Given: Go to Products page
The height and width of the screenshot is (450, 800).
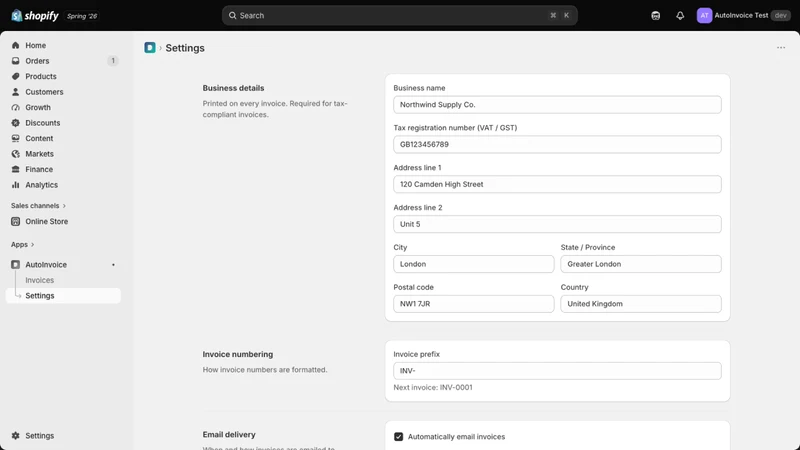Looking at the screenshot, I should pyautogui.click(x=41, y=76).
